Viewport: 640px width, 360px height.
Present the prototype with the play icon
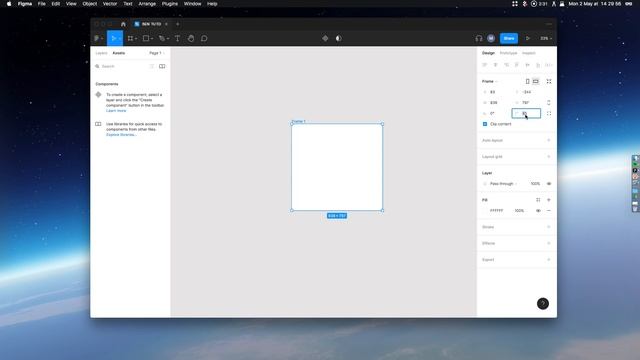[x=528, y=38]
